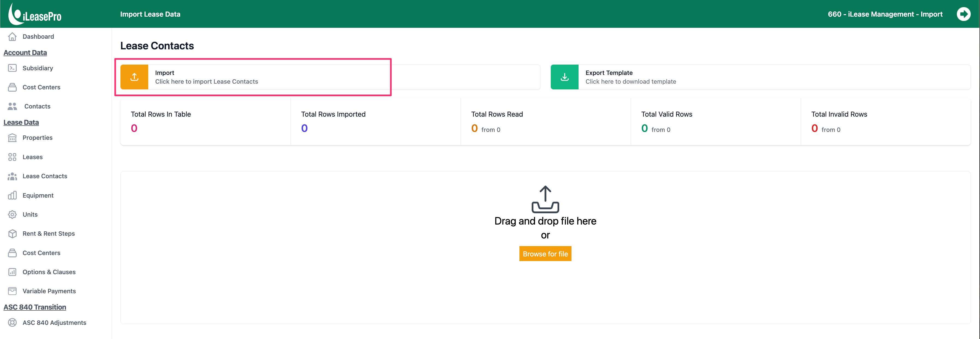This screenshot has width=980, height=339.
Task: Click the Total Valid Rows label
Action: 667,114
